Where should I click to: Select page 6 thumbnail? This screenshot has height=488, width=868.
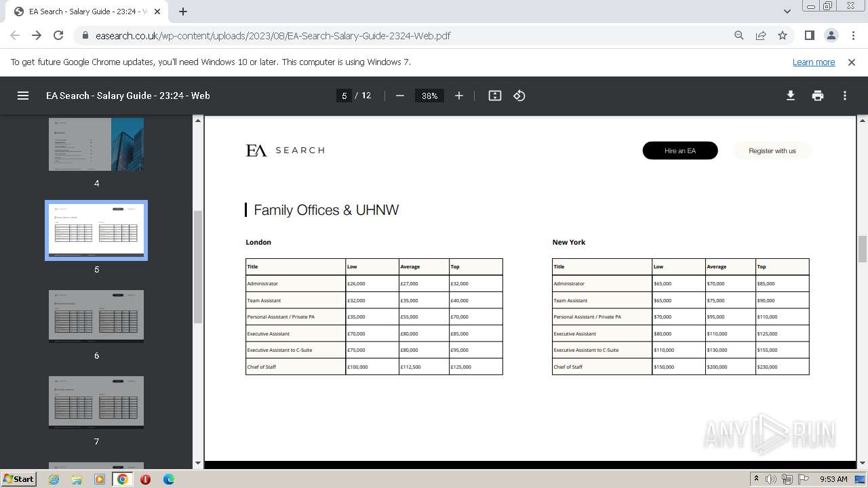point(96,316)
